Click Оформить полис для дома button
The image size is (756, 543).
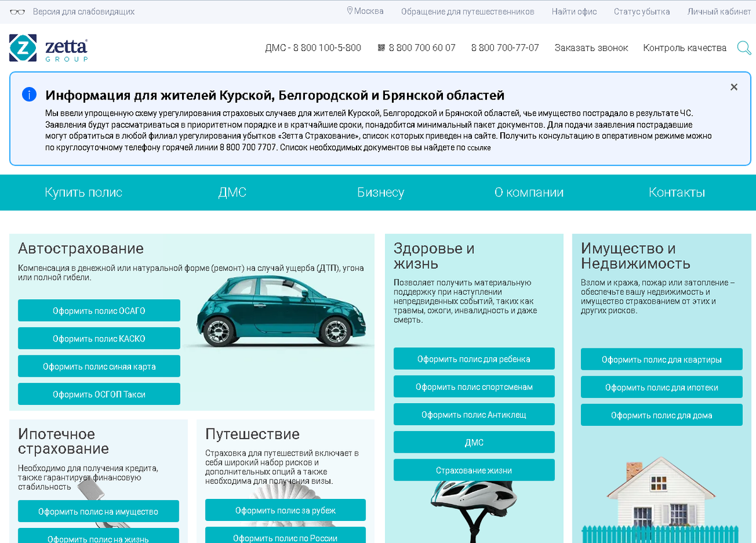pos(661,414)
